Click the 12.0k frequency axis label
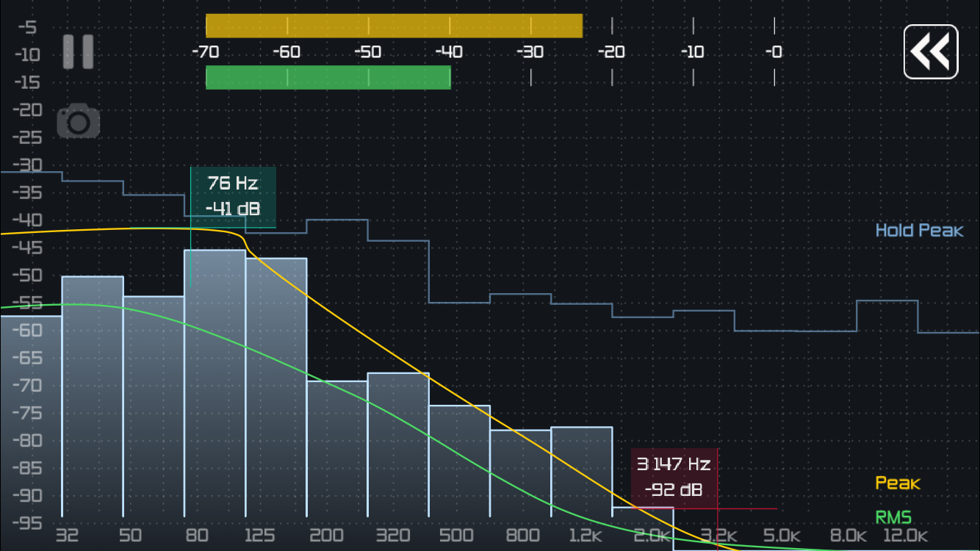 point(907,535)
